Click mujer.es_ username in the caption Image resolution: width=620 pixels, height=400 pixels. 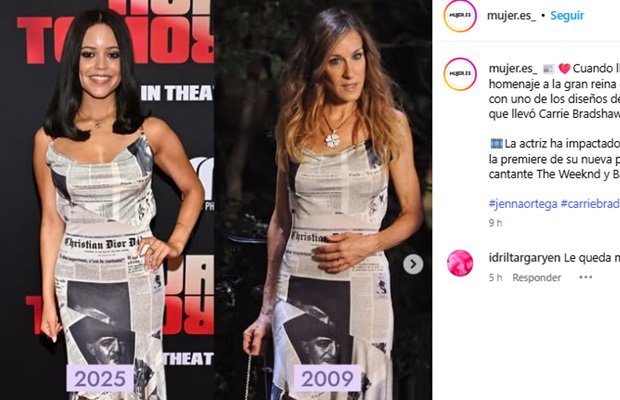(x=513, y=69)
